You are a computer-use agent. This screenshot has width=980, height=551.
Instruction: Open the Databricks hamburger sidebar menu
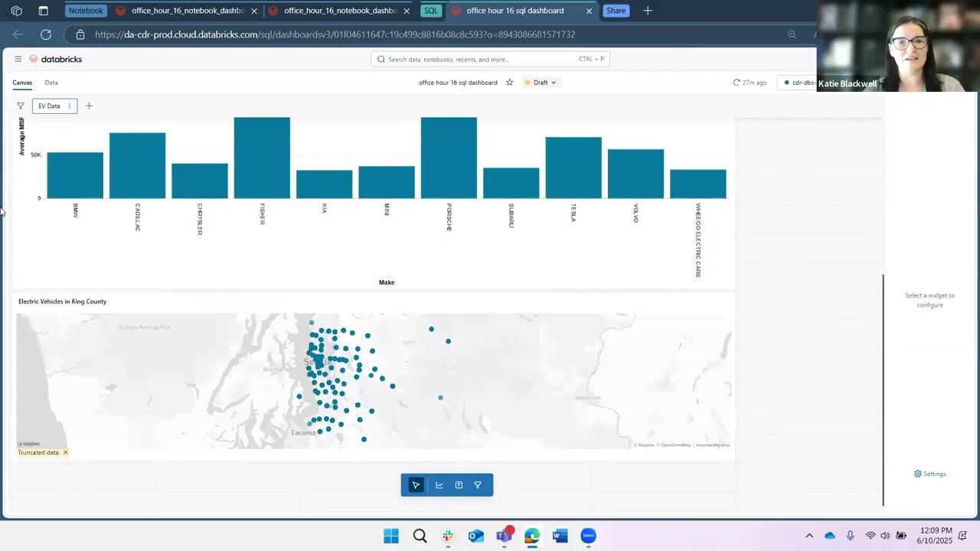pyautogui.click(x=18, y=59)
